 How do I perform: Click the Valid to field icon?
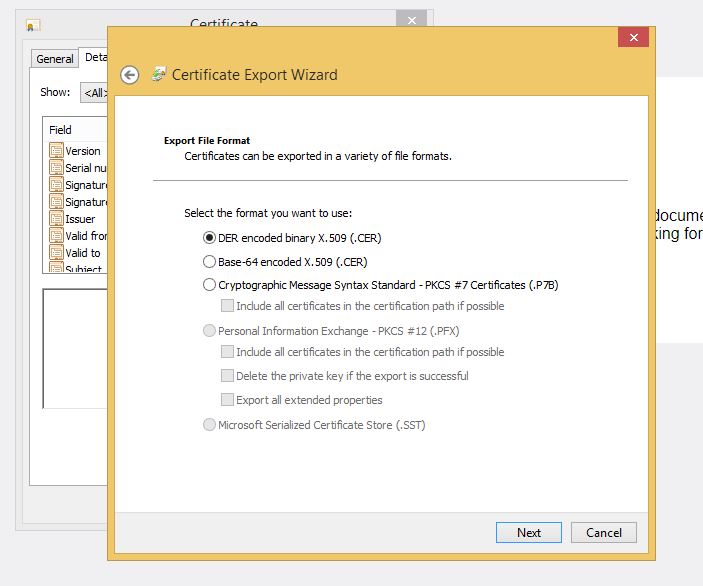56,253
